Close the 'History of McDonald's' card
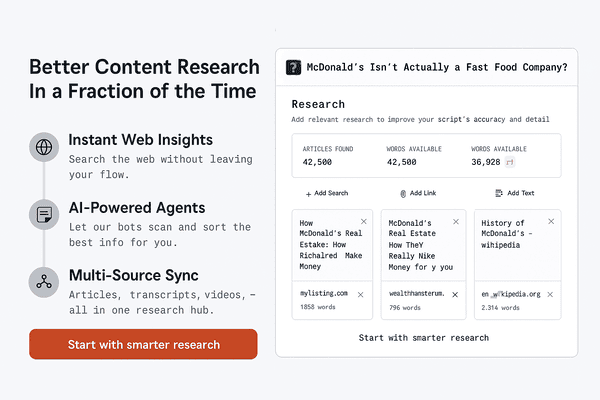Screen dimensions: 600x400 click(x=548, y=221)
